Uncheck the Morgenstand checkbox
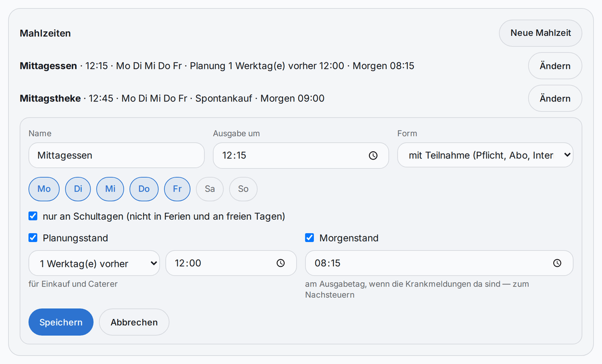Viewport: 602px width, 364px height. point(310,238)
